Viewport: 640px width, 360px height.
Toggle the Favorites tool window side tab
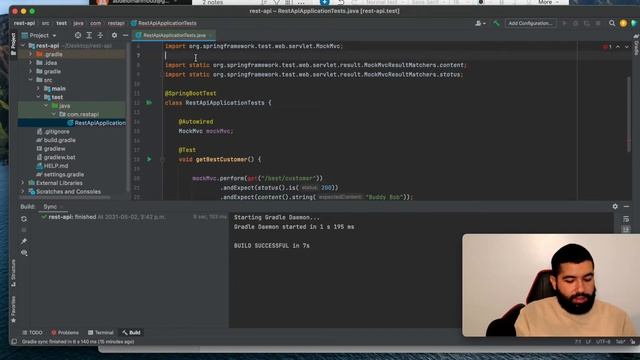[13, 309]
